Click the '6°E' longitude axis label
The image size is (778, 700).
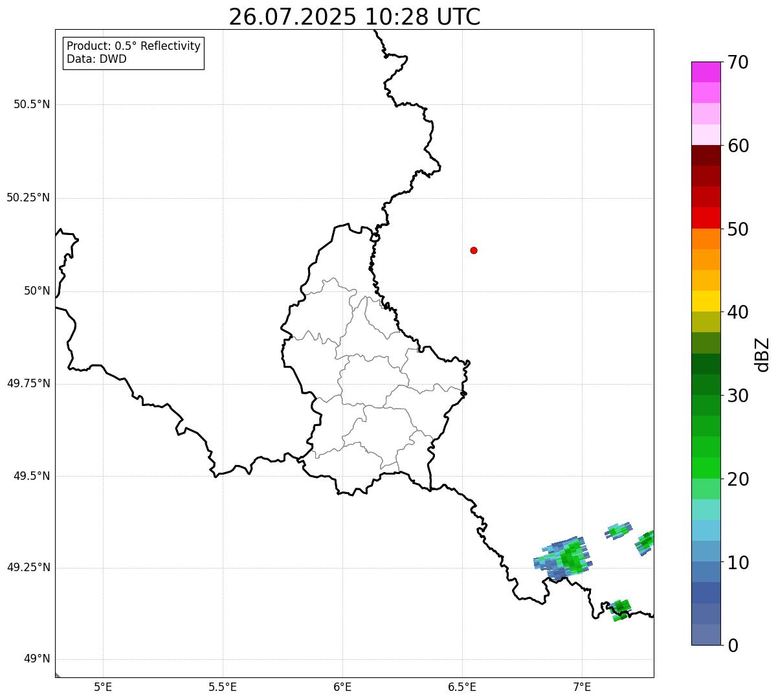tap(342, 686)
